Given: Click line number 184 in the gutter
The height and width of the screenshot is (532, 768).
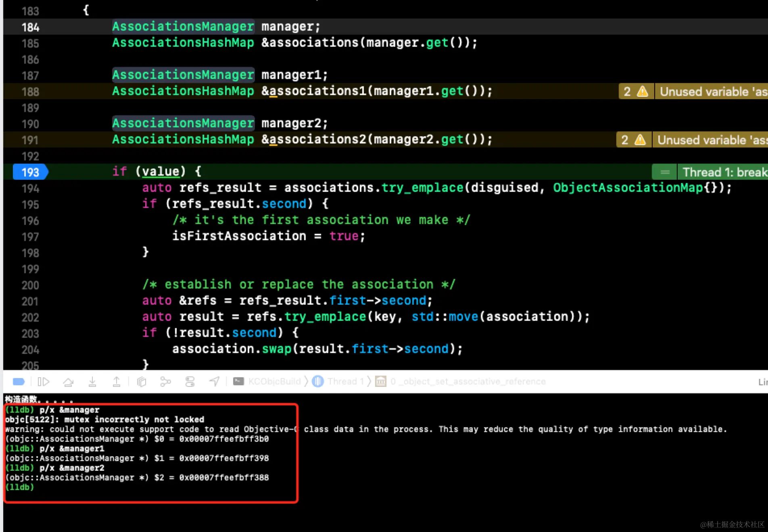Looking at the screenshot, I should click(30, 27).
